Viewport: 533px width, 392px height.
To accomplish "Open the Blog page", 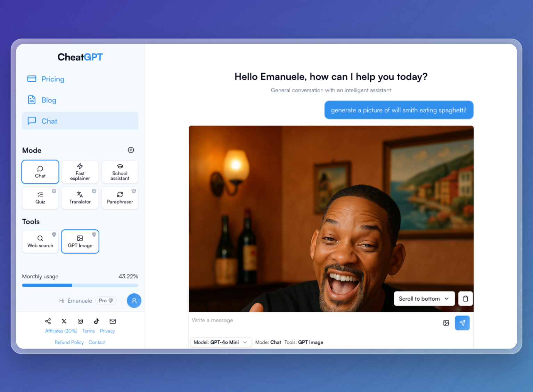I will coord(80,100).
